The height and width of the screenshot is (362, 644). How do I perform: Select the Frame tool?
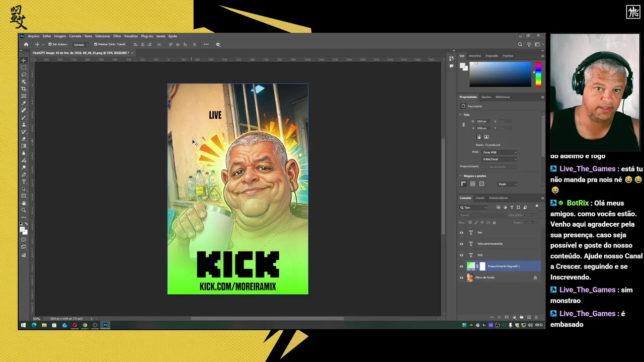[24, 96]
